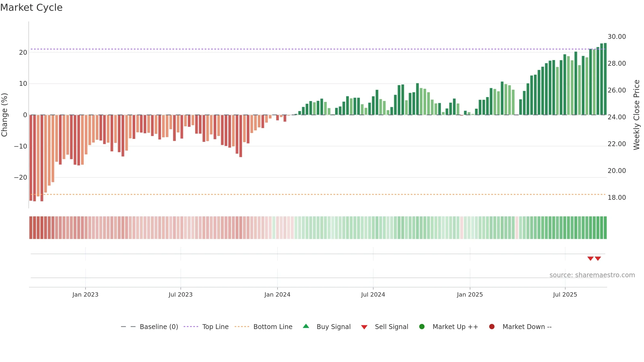Click the orange dotted bottom line on chart
Image resolution: width=644 pixels, height=362 pixels.
point(318,194)
